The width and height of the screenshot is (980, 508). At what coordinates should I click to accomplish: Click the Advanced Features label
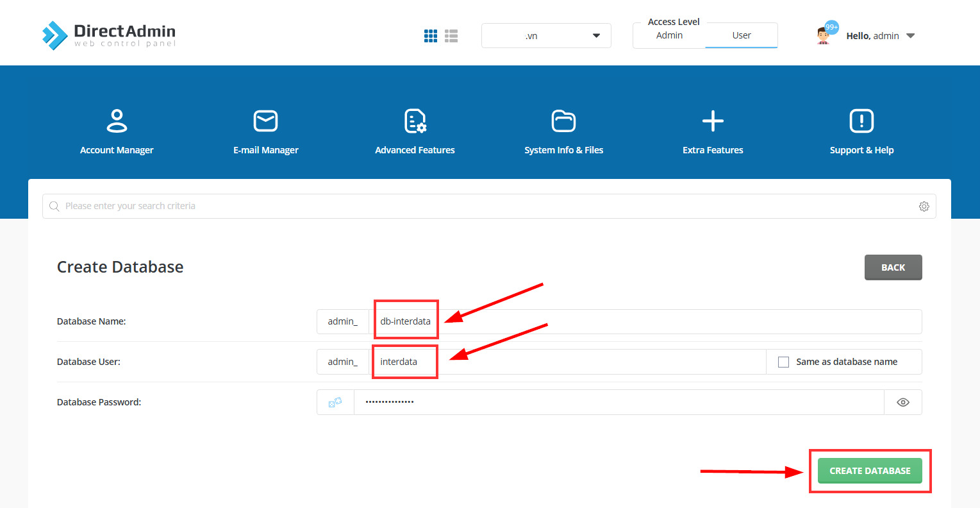point(415,150)
